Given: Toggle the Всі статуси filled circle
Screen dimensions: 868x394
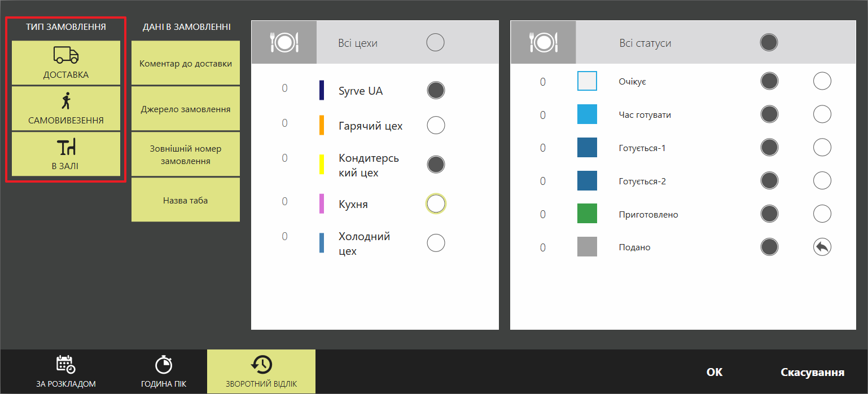Looking at the screenshot, I should pyautogui.click(x=769, y=42).
